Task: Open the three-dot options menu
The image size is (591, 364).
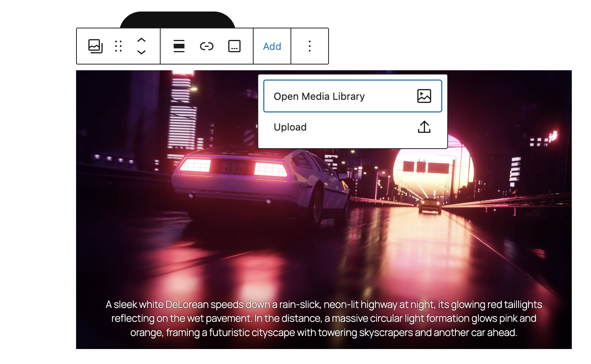Action: [x=310, y=46]
